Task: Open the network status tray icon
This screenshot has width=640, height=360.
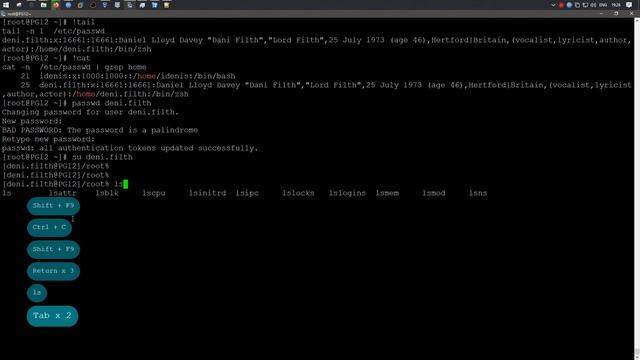Action: click(585, 5)
